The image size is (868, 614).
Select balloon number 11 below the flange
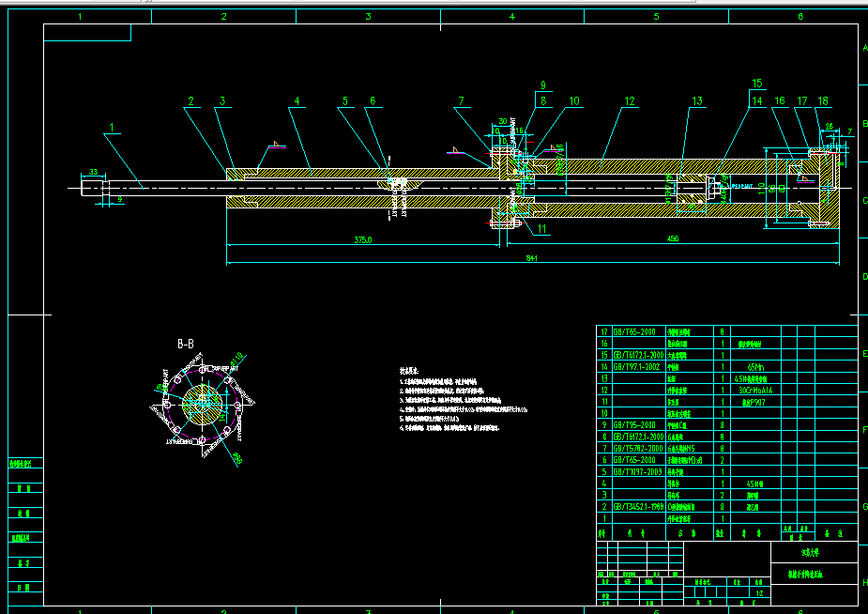[x=542, y=228]
